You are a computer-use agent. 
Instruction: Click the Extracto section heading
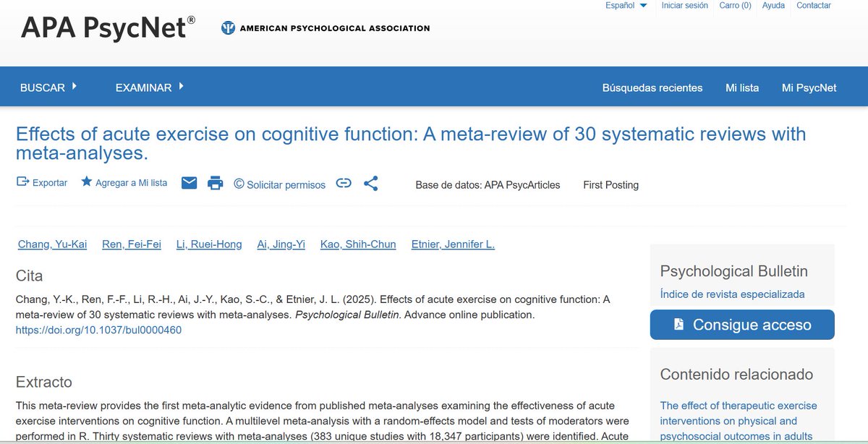(44, 382)
